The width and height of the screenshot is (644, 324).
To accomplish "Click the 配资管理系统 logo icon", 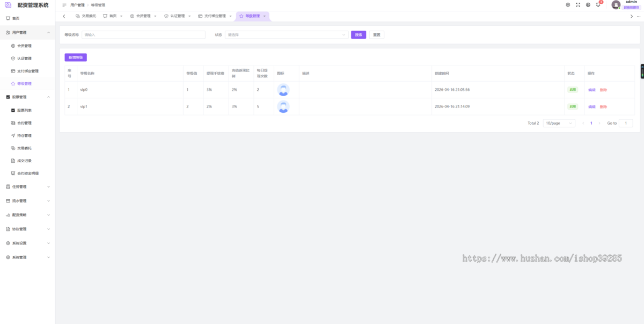I will 8,5.
